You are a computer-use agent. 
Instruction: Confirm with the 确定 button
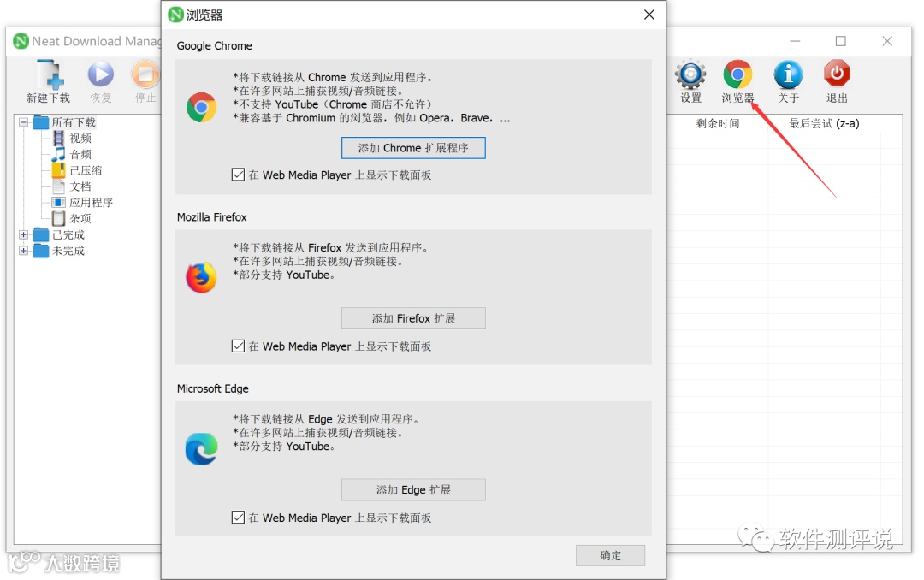click(x=610, y=555)
